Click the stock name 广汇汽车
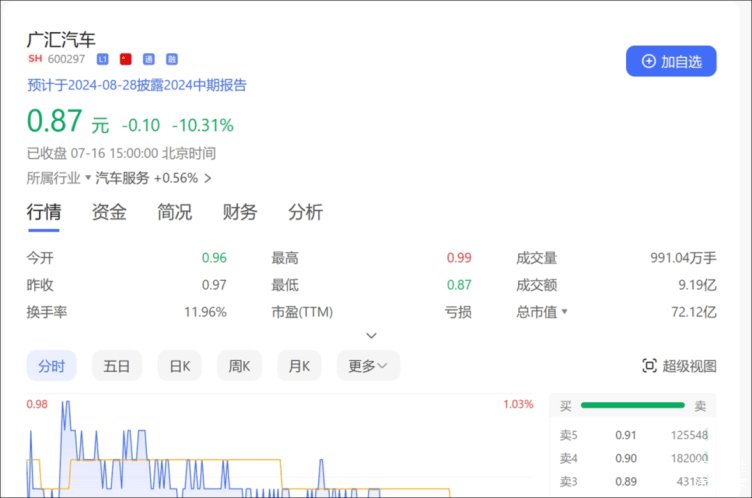This screenshot has height=498, width=752. [x=61, y=39]
